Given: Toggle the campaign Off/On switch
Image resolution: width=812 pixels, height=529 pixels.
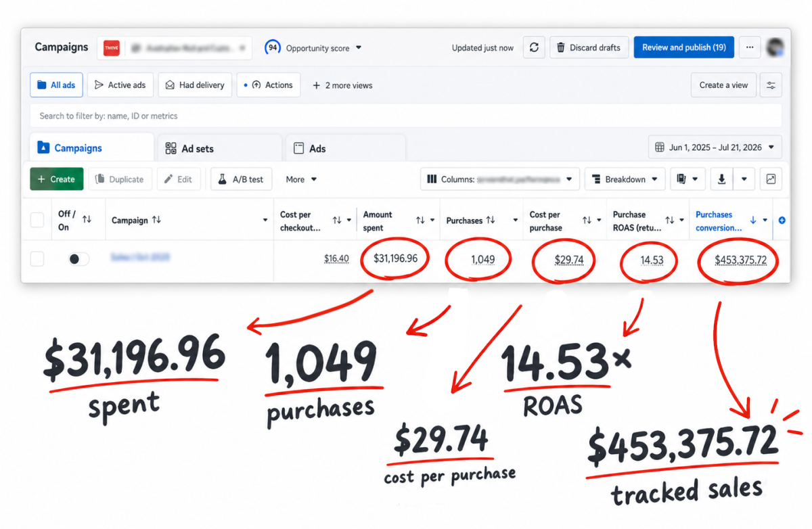Looking at the screenshot, I should (x=78, y=259).
